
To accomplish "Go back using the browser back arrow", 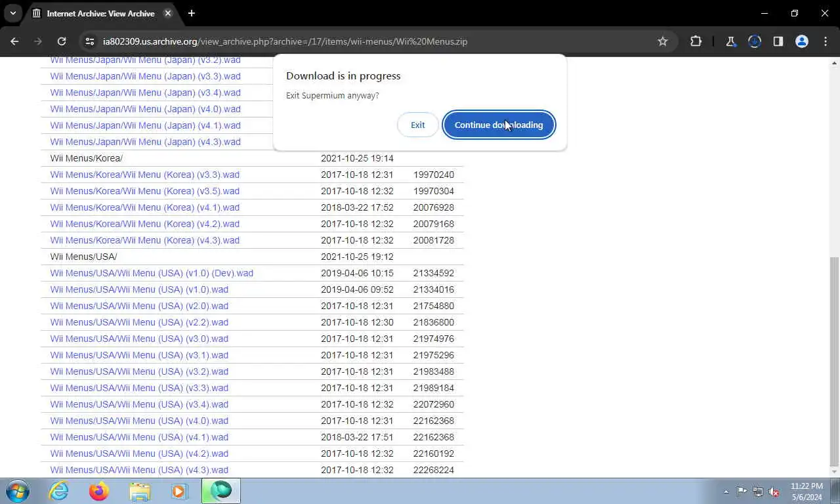I will click(x=14, y=41).
